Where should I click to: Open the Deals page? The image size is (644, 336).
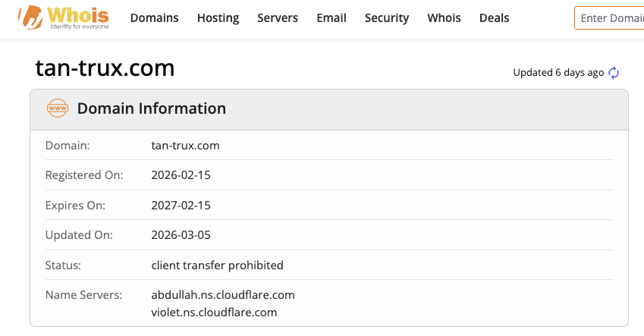point(495,17)
